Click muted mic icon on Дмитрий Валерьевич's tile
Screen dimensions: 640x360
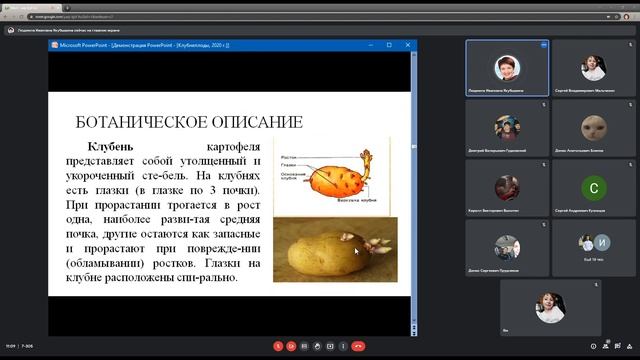point(544,105)
